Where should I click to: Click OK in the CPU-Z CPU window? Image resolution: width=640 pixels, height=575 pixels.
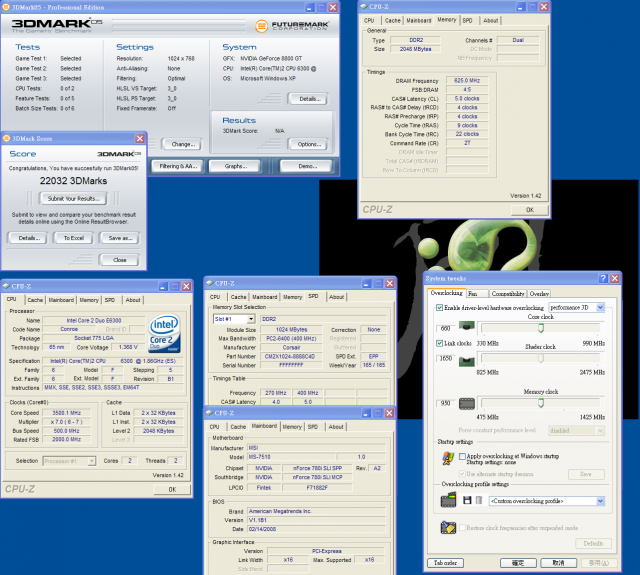tap(172, 489)
